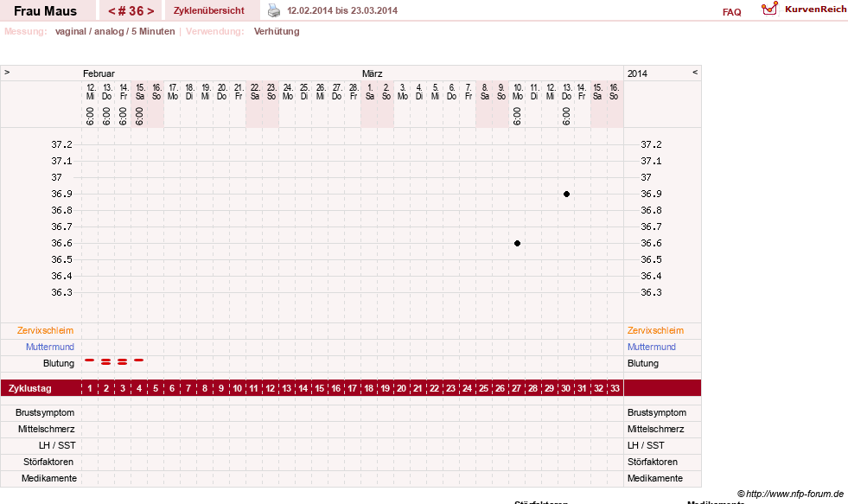Collapse chart using the right '<' arrow
The width and height of the screenshot is (848, 504).
point(695,72)
